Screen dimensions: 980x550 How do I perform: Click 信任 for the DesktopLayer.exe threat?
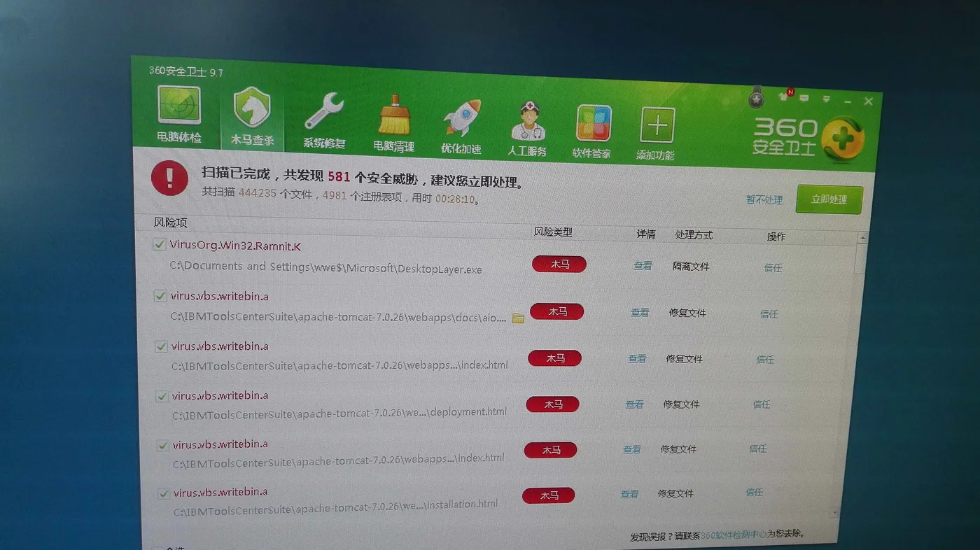point(773,267)
